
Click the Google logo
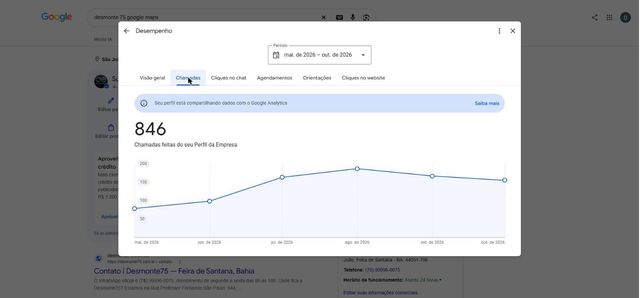click(57, 17)
